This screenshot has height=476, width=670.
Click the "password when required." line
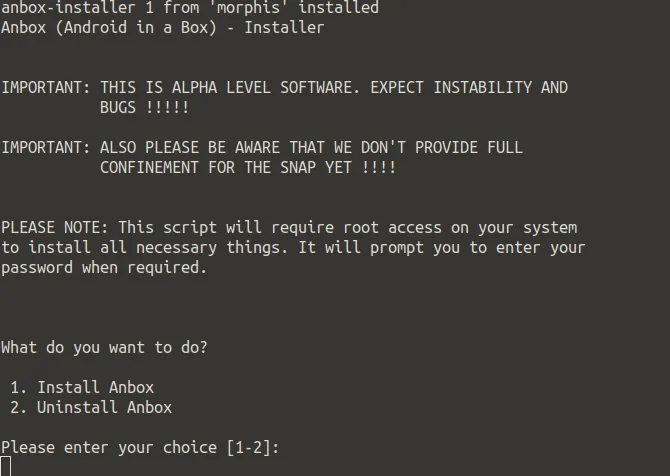(104, 267)
